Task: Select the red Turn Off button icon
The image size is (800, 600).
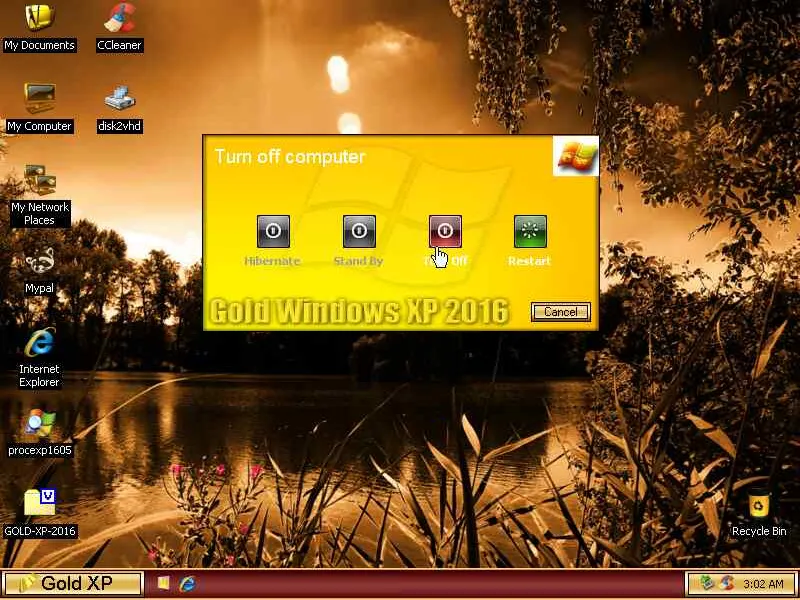Action: 445,231
